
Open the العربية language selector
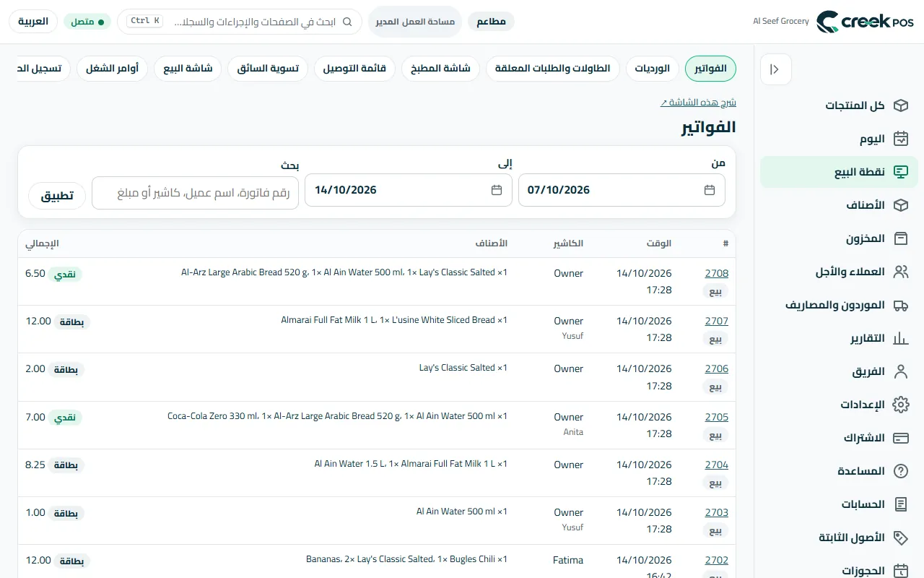click(33, 22)
